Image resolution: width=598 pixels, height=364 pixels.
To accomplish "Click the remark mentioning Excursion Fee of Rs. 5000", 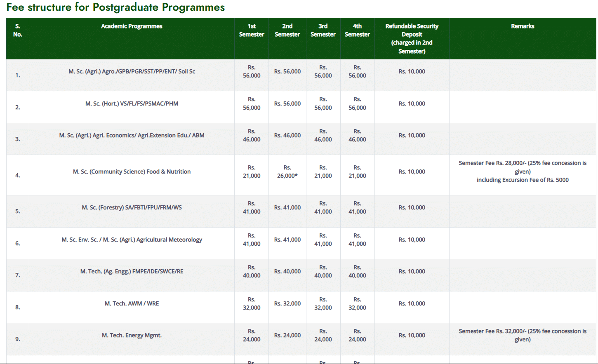I will tap(523, 180).
